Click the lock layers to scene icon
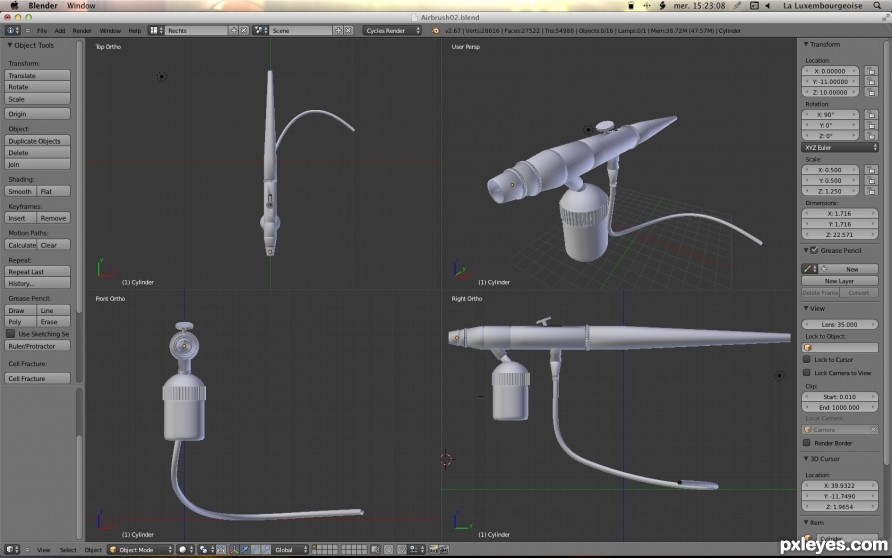Screen dimensions: 892x558 (x=375, y=549)
